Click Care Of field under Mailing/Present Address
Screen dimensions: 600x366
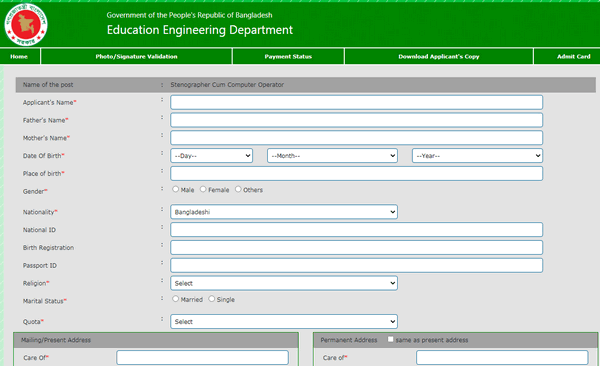[202, 358]
